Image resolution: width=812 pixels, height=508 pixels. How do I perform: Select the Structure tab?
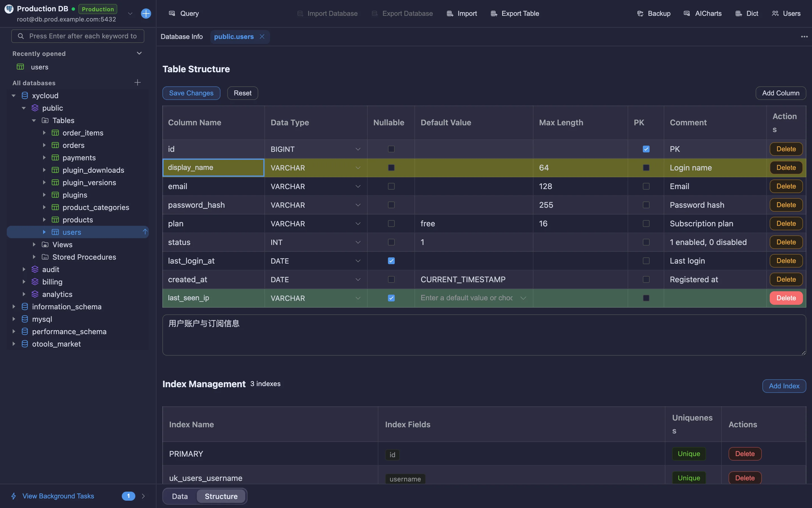point(221,496)
